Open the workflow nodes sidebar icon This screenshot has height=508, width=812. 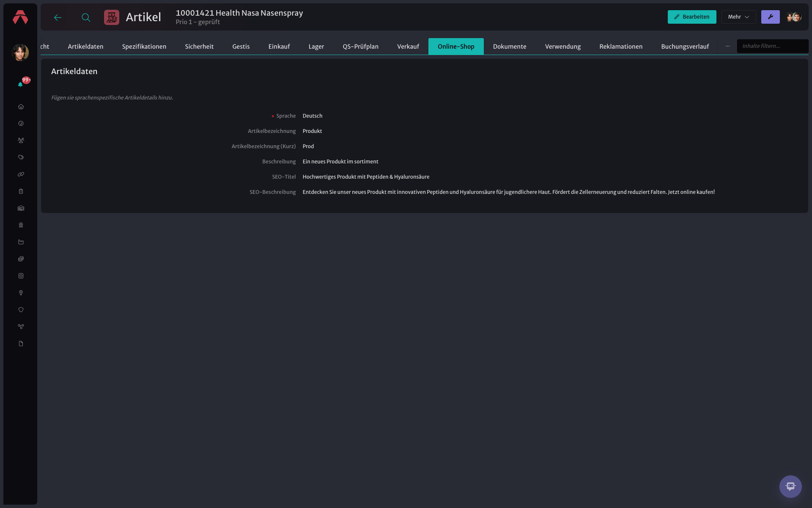21,327
